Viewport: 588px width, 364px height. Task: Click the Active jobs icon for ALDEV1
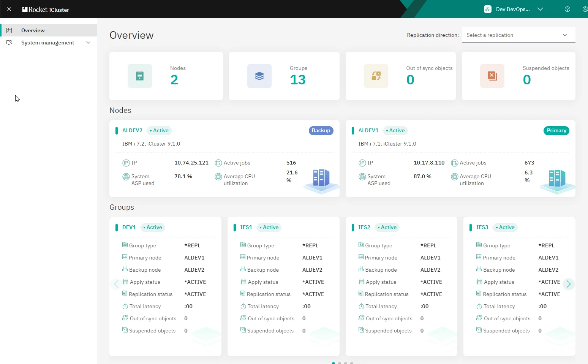[455, 163]
